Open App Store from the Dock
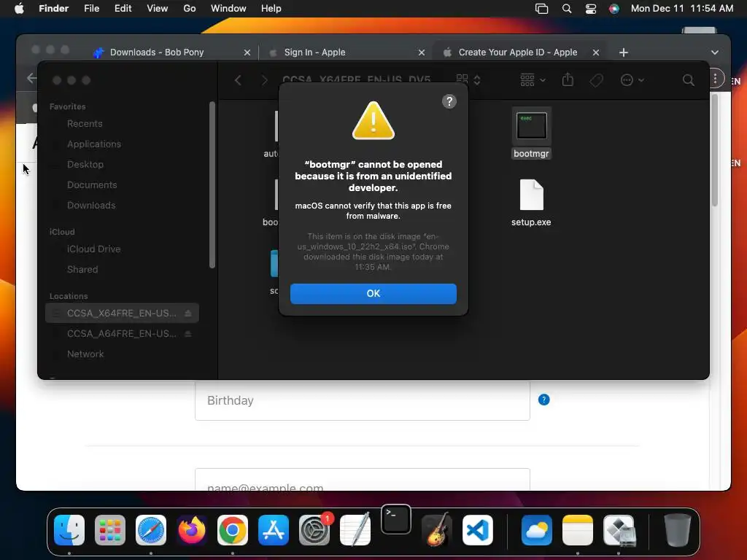 point(274,530)
